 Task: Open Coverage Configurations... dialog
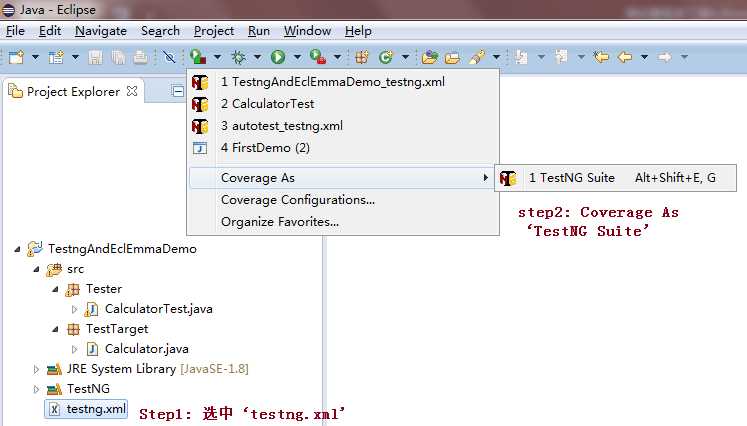[x=343, y=200]
